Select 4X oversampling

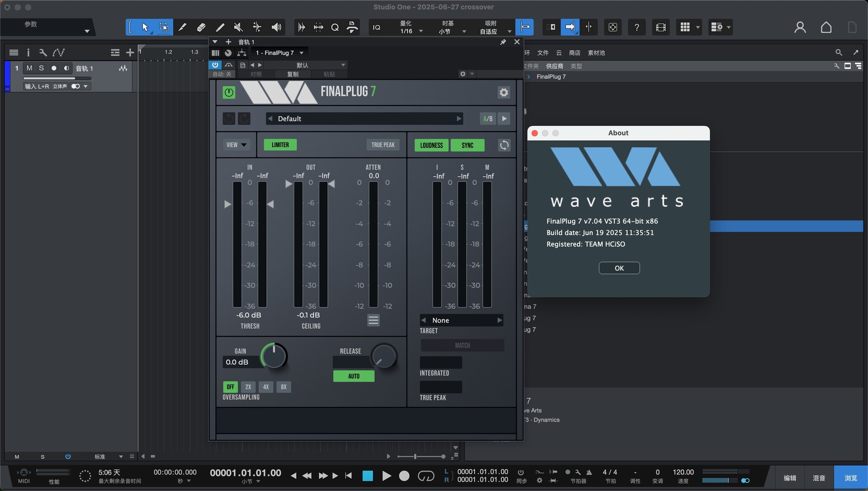[266, 387]
